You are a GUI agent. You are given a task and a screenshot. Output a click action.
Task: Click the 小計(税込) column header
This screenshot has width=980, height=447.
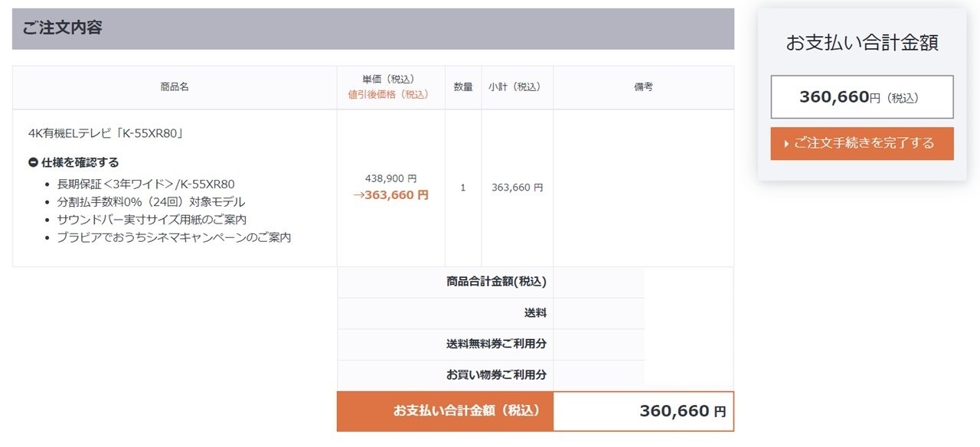tap(517, 87)
